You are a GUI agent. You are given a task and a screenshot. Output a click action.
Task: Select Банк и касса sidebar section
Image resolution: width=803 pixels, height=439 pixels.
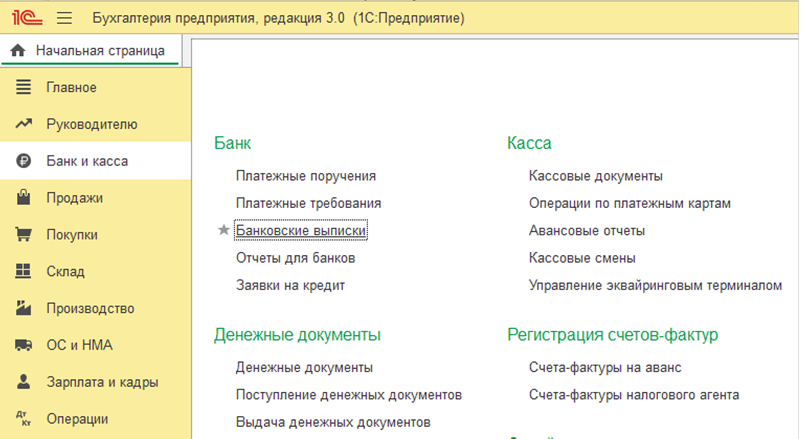(87, 161)
